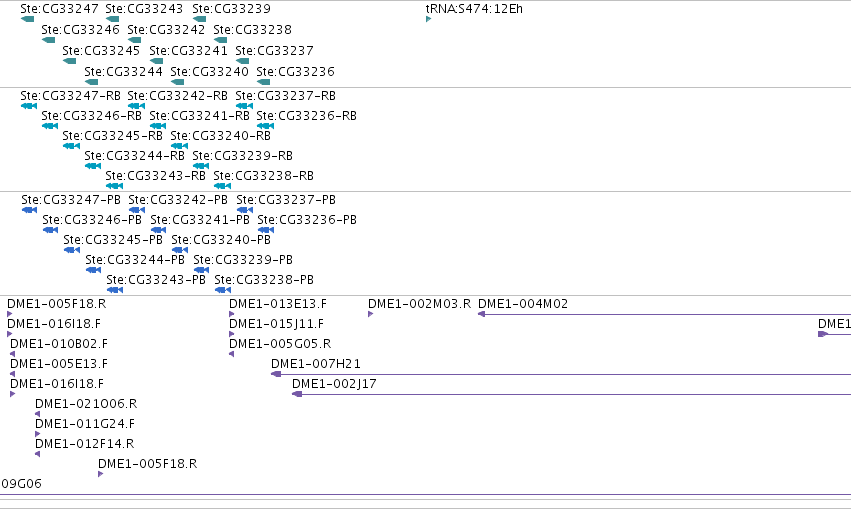Select clone end DME1-013E13.F
The image size is (851, 509).
click(x=278, y=304)
